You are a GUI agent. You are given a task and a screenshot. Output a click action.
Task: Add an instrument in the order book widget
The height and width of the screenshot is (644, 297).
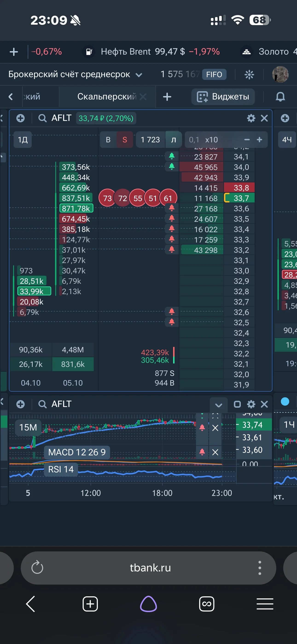tap(20, 118)
